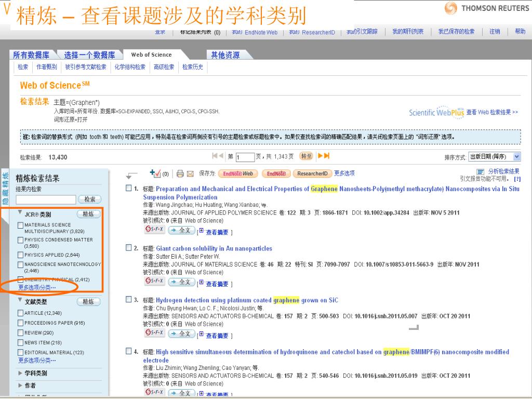Expand abstract plus icon for Giant carbon solubility record
The image size is (532, 399).
pos(201,283)
